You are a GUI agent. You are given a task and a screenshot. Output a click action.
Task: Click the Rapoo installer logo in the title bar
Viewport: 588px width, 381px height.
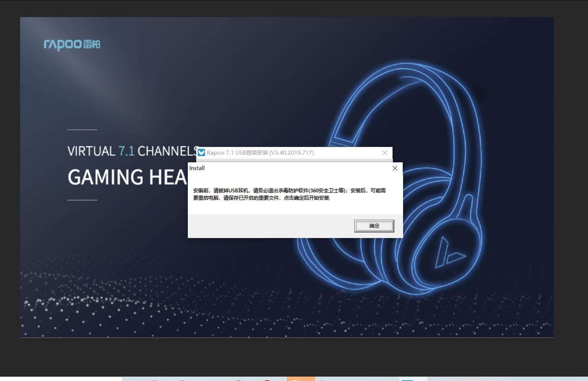[x=201, y=153]
